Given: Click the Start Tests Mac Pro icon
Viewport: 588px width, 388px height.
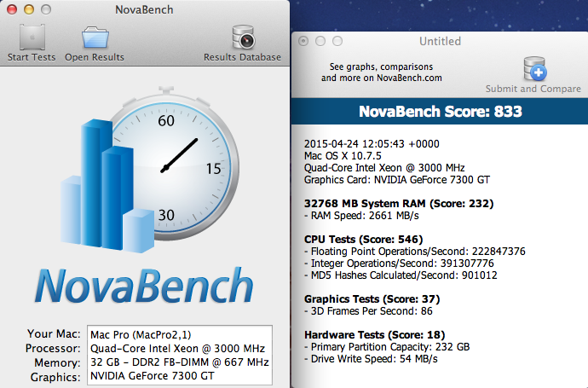Looking at the screenshot, I should click(32, 37).
